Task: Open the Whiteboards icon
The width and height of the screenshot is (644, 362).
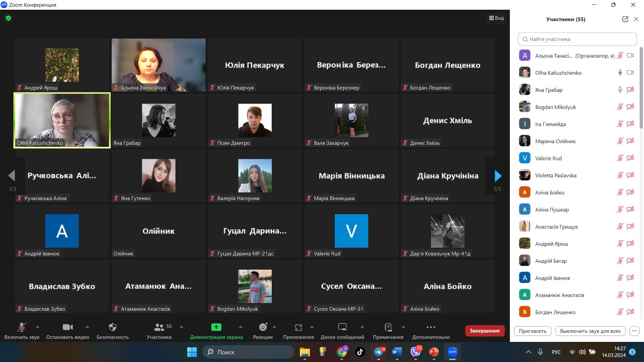Action: click(x=342, y=327)
